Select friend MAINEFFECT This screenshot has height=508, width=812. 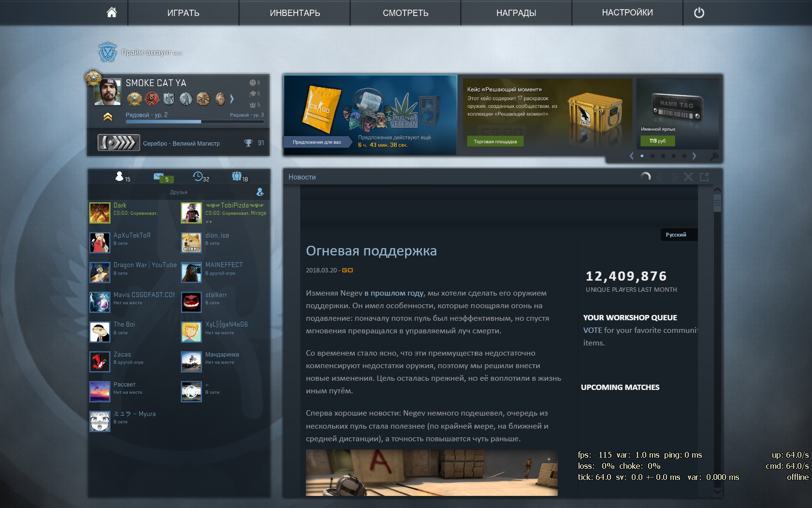click(225, 272)
